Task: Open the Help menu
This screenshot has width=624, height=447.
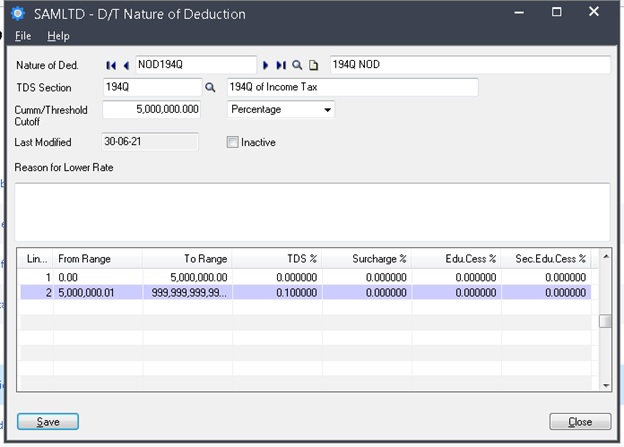Action: [x=58, y=36]
